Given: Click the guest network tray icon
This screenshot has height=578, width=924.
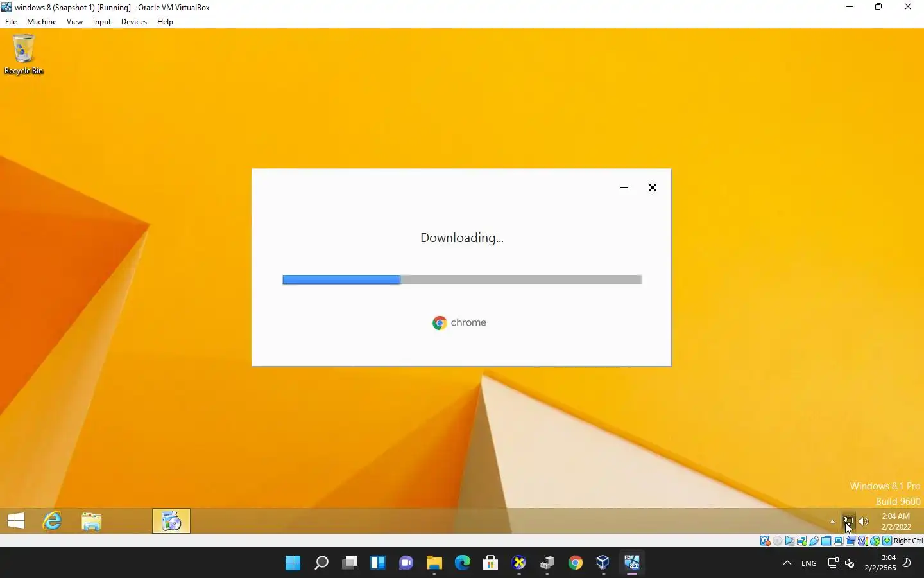Looking at the screenshot, I should tap(848, 521).
